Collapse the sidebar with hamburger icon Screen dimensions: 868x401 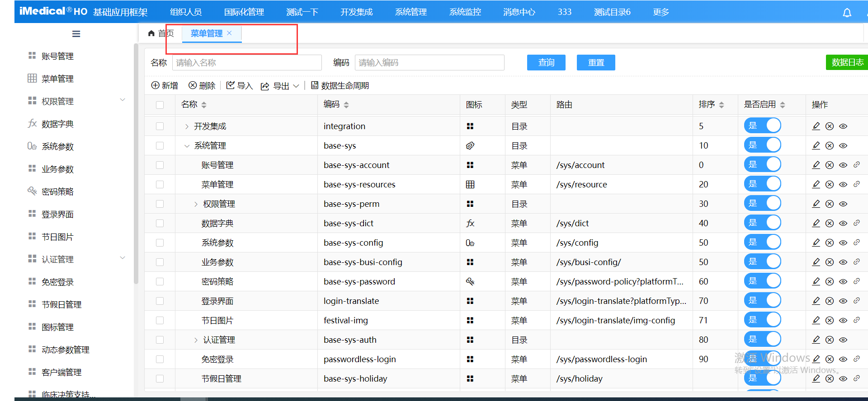(76, 34)
